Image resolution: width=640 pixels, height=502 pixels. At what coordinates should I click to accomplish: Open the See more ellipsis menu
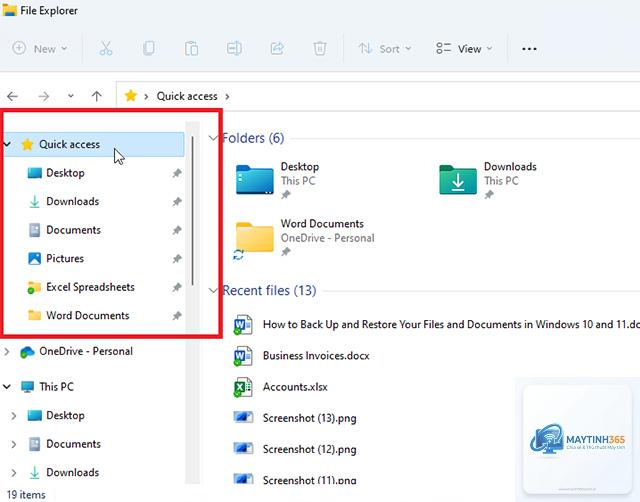[x=529, y=49]
